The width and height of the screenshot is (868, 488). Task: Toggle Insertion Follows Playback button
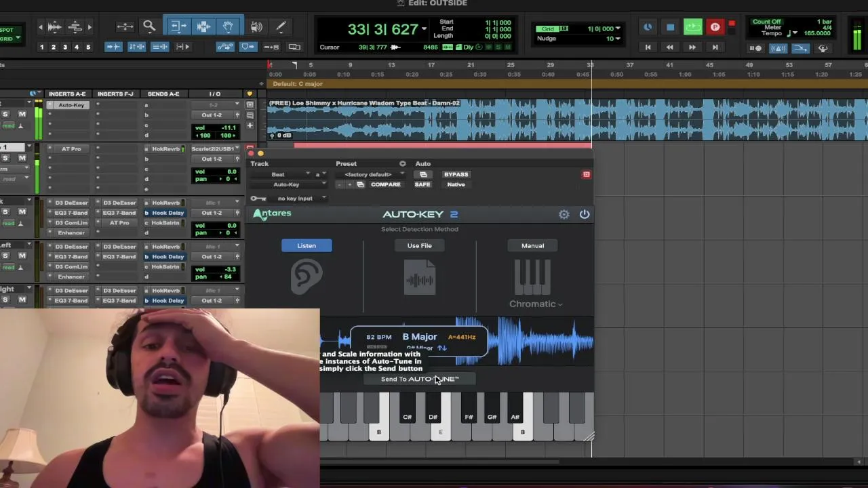183,47
